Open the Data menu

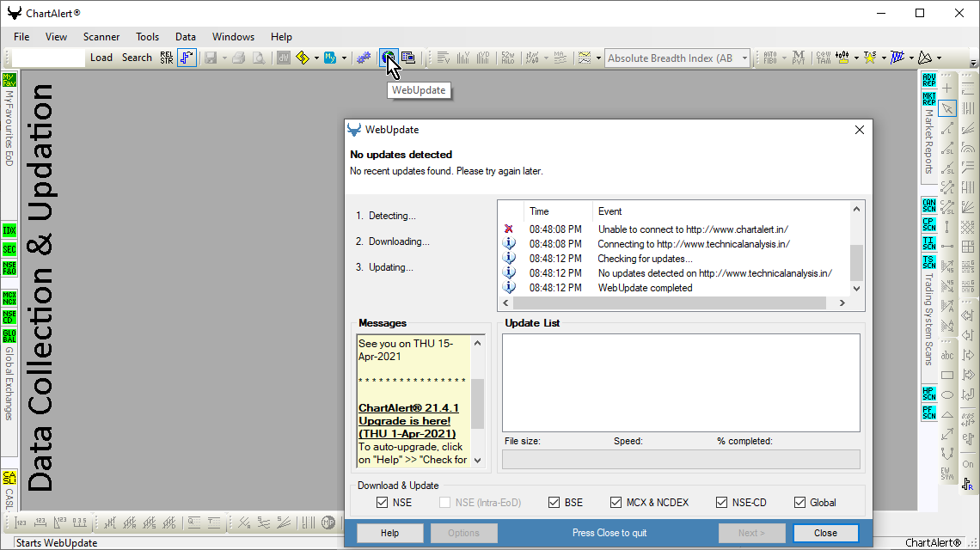(x=186, y=37)
